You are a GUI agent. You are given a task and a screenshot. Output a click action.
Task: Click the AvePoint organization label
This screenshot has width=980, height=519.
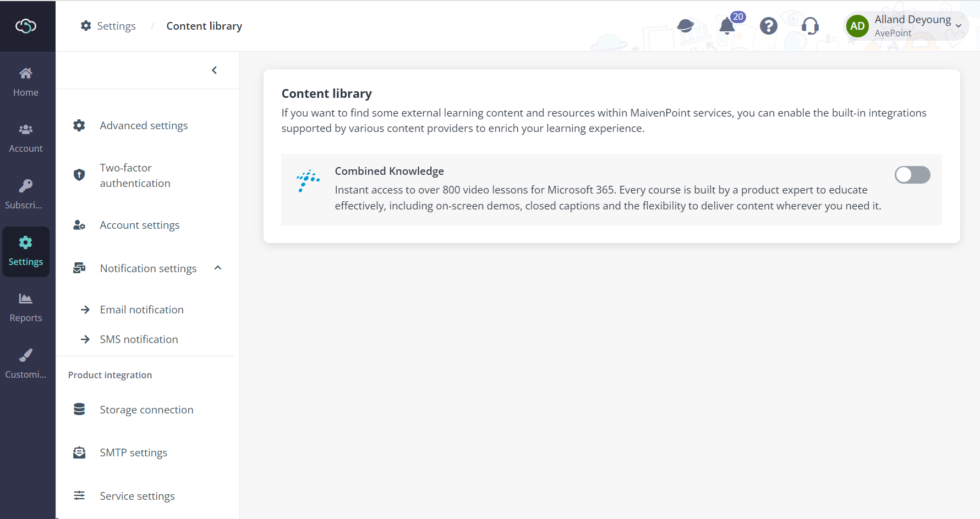893,33
